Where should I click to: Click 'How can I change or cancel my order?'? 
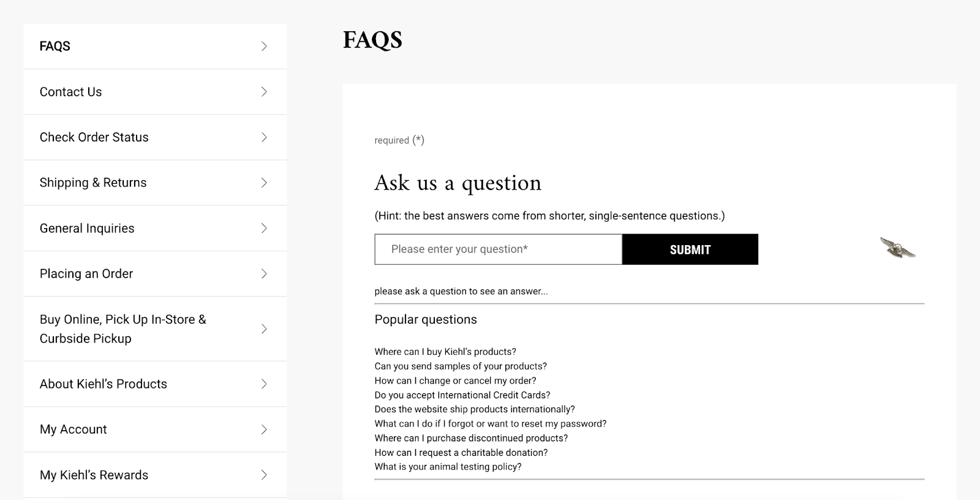pyautogui.click(x=456, y=380)
